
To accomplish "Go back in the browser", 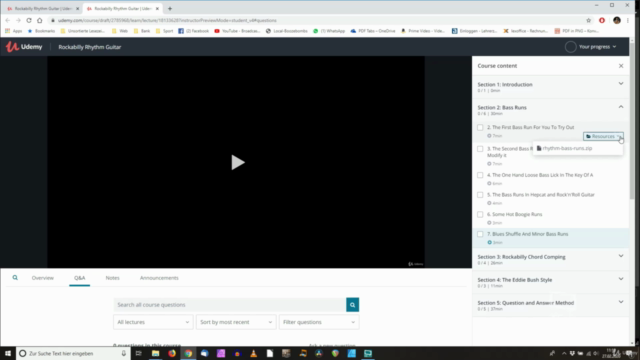I will click(x=7, y=20).
